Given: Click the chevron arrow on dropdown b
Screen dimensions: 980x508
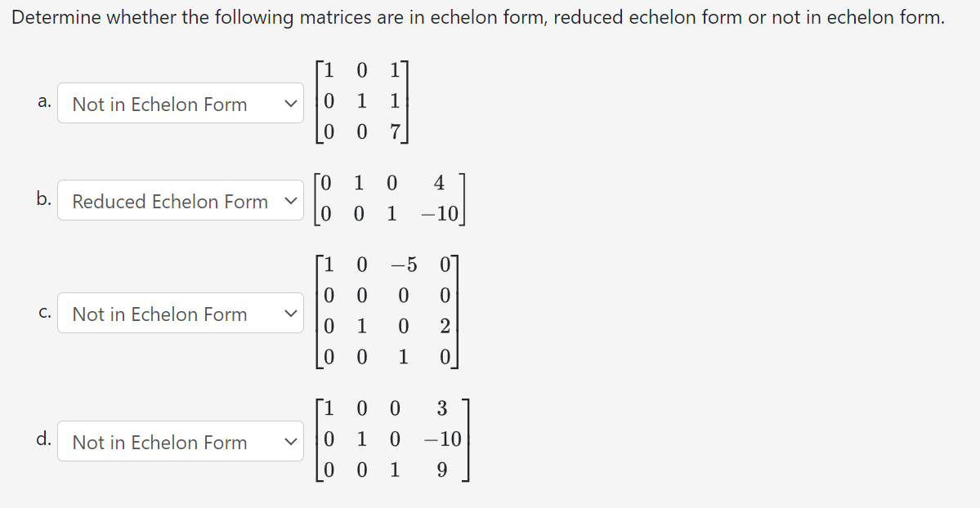Looking at the screenshot, I should (291, 201).
